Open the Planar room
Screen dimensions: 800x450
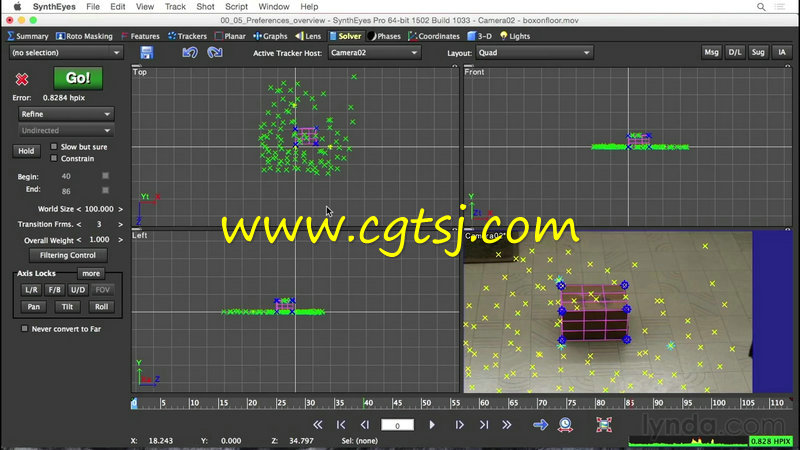[230, 36]
